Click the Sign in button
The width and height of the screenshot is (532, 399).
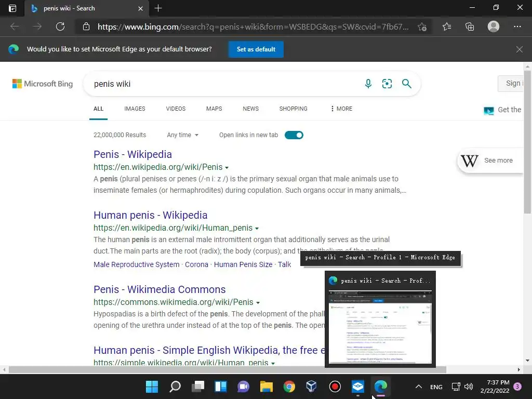pyautogui.click(x=511, y=84)
